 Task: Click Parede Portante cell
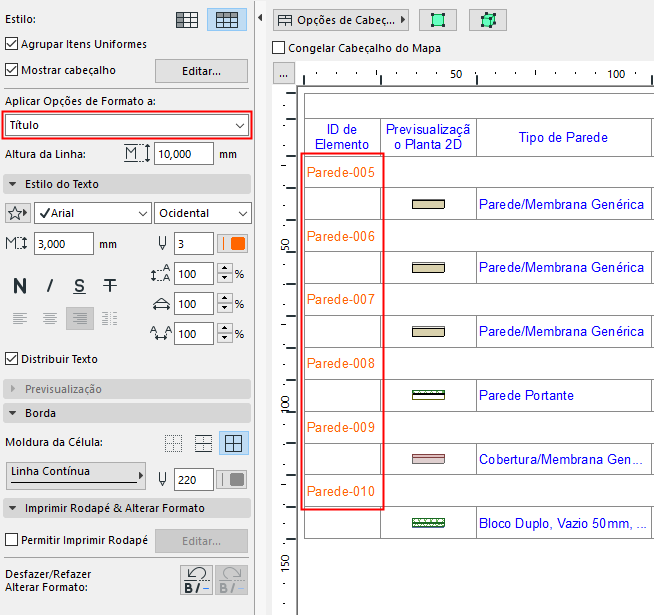[563, 395]
